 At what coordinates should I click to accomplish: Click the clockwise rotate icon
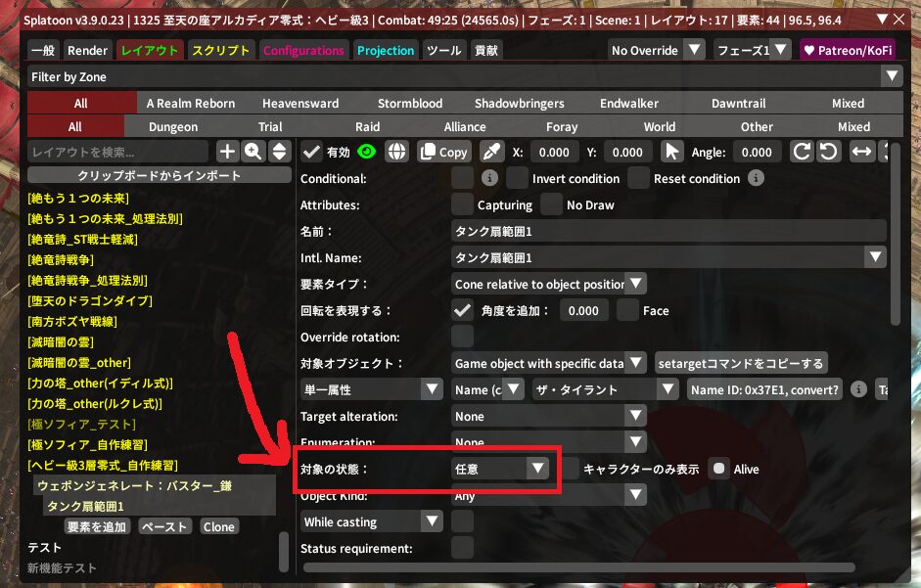click(x=802, y=152)
